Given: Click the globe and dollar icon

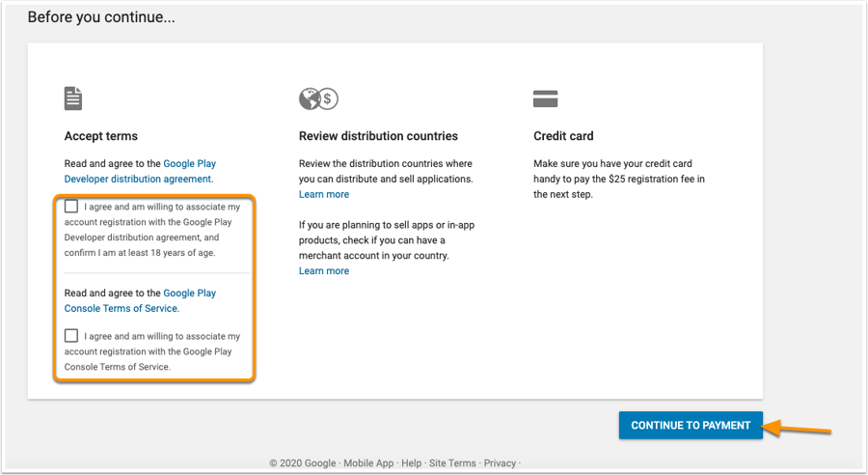Looking at the screenshot, I should tap(318, 98).
